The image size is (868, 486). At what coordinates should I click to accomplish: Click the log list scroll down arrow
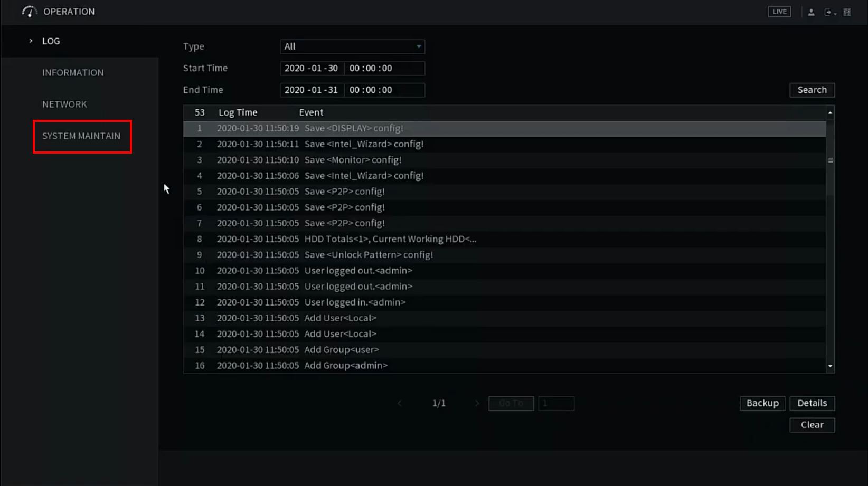coord(830,366)
